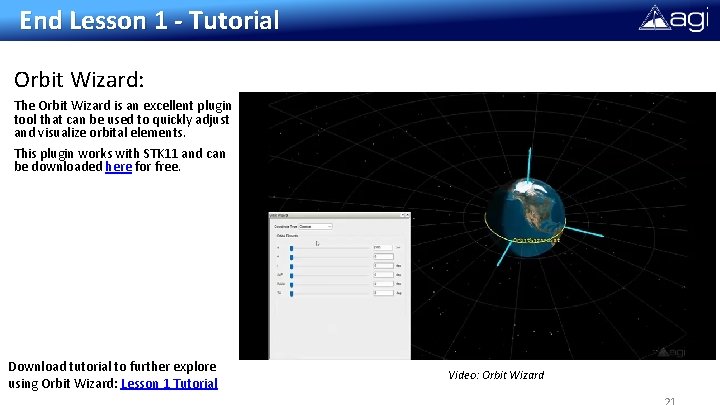Click the first orbital element slider handle
The width and height of the screenshot is (720, 405).
291,248
